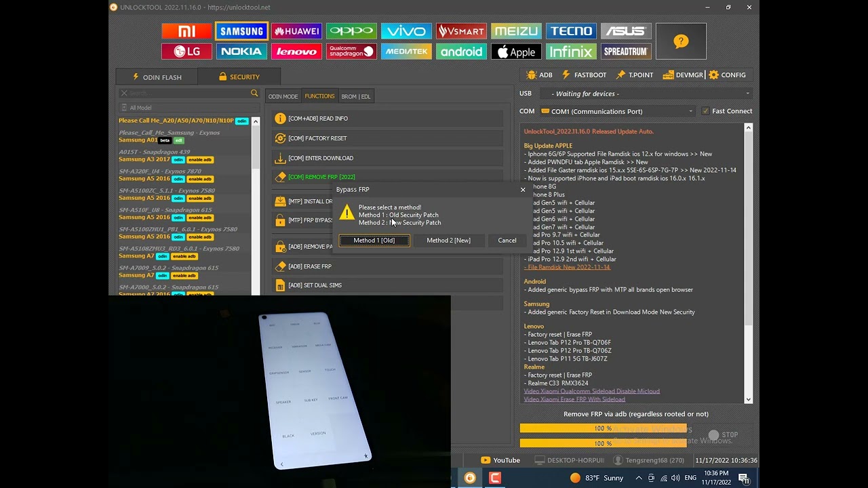The height and width of the screenshot is (488, 868).
Task: Select the Android brand icon
Action: tap(461, 52)
